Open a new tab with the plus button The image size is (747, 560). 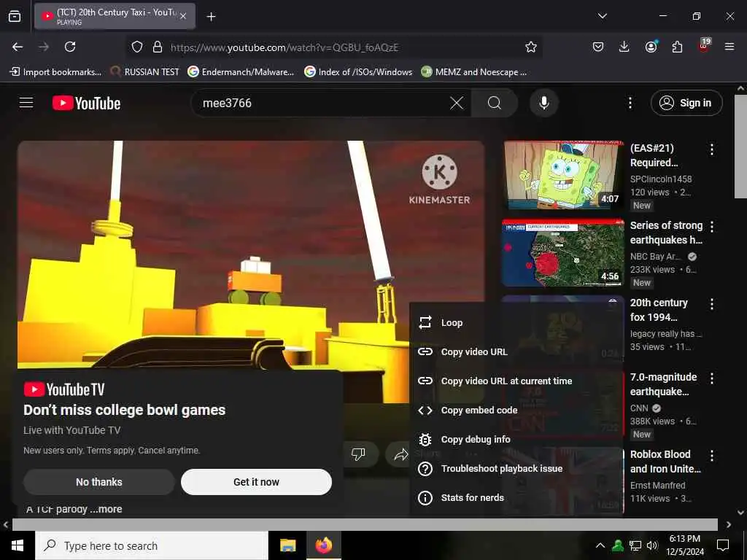click(x=211, y=17)
